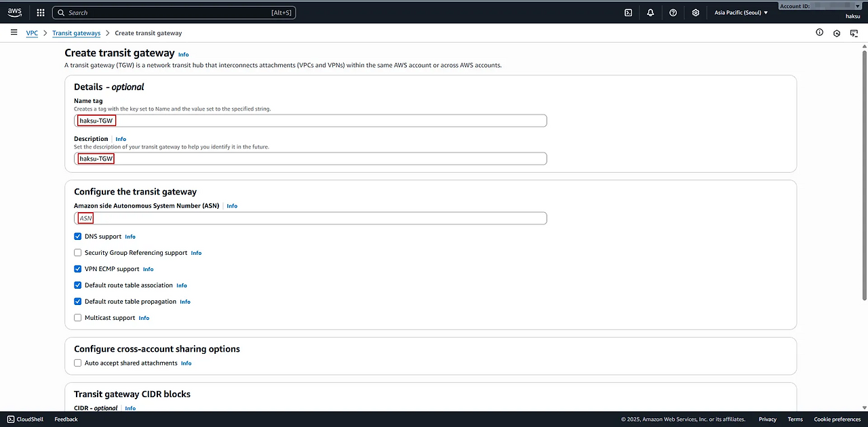Open the notifications bell icon
Viewport: 868px width, 427px height.
[650, 12]
